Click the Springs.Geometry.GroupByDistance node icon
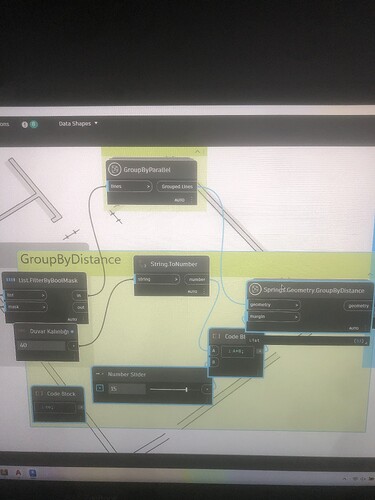375x500 pixels. pos(255,289)
